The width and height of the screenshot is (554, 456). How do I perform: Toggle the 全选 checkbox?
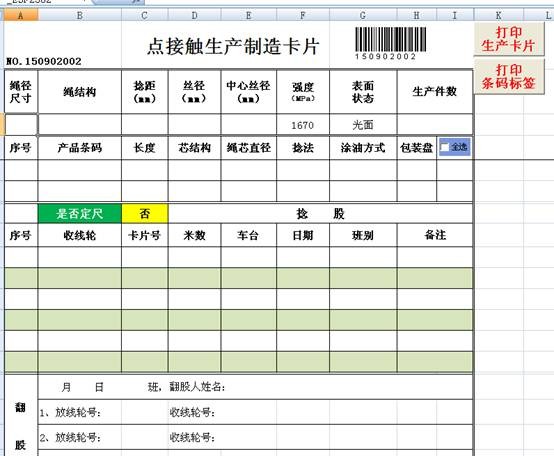[x=445, y=147]
